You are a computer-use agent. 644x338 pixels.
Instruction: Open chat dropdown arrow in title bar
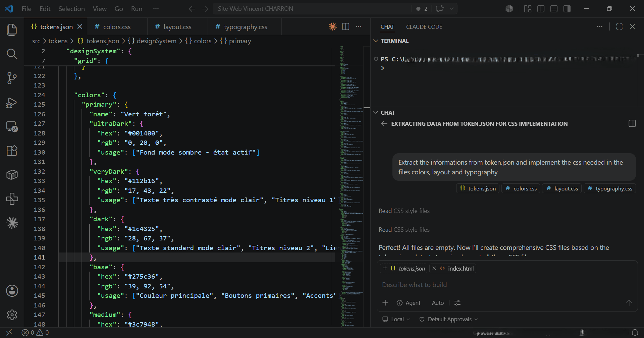click(x=452, y=9)
